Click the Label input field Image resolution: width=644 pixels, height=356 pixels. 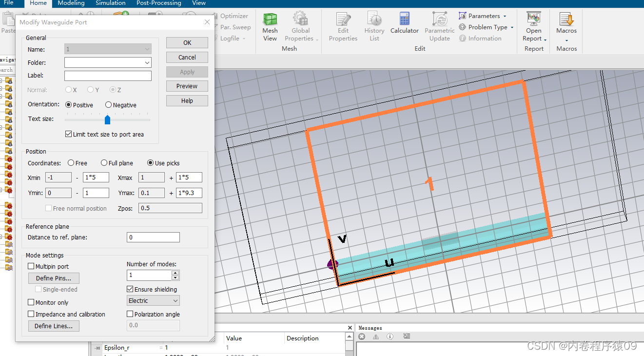(x=108, y=76)
